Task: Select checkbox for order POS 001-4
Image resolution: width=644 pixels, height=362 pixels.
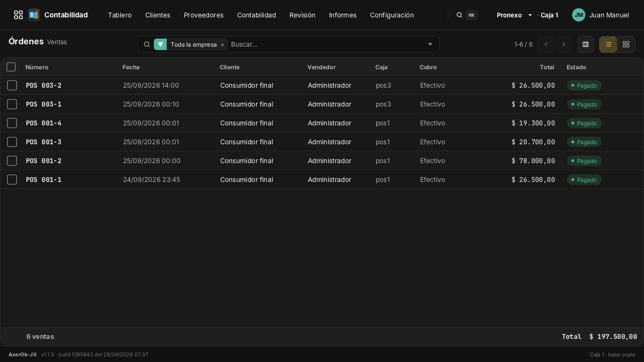Action: pyautogui.click(x=12, y=123)
